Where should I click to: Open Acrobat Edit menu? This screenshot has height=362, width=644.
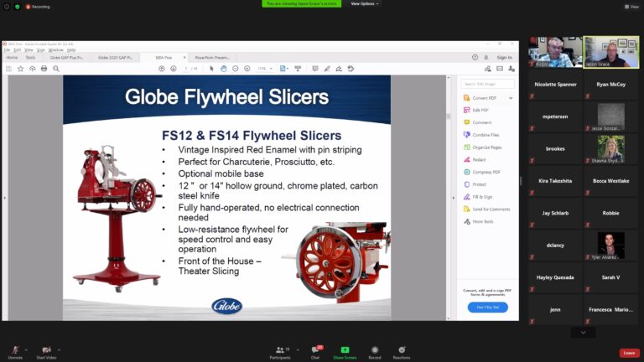point(18,50)
